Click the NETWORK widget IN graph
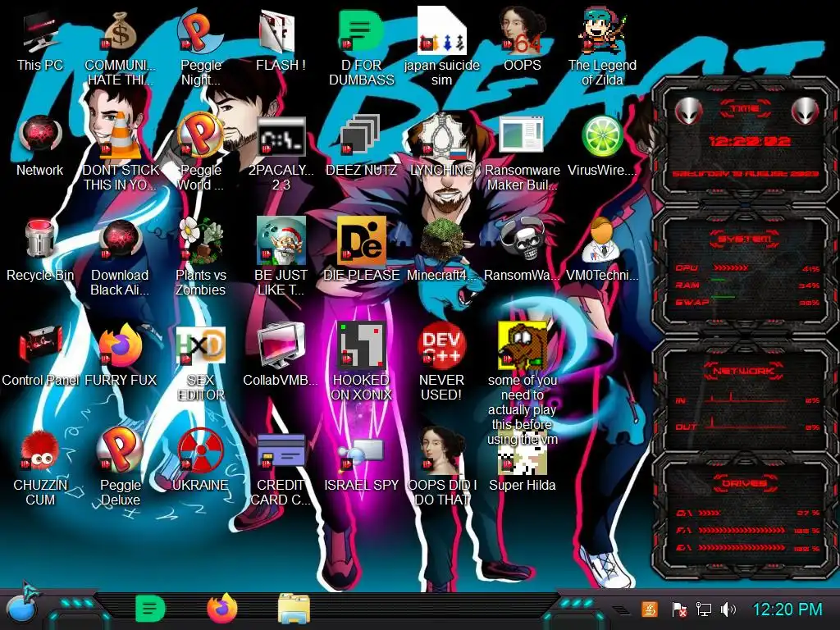 pyautogui.click(x=745, y=398)
